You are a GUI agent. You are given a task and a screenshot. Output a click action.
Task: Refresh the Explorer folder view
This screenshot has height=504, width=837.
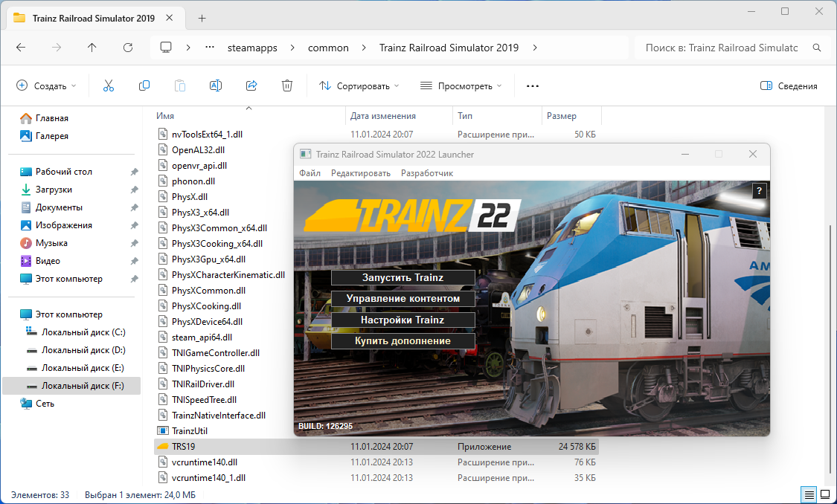[x=127, y=48]
